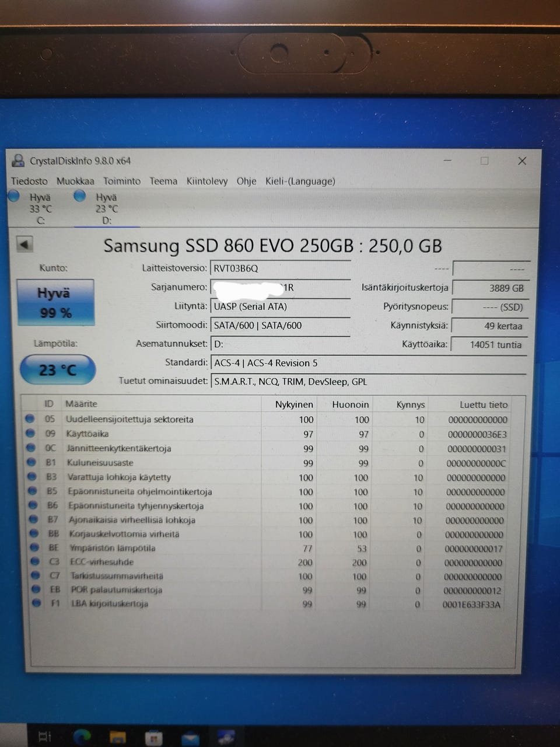560x747 pixels.
Task: Click the Standardi field ACS-4
Action: tap(369, 363)
